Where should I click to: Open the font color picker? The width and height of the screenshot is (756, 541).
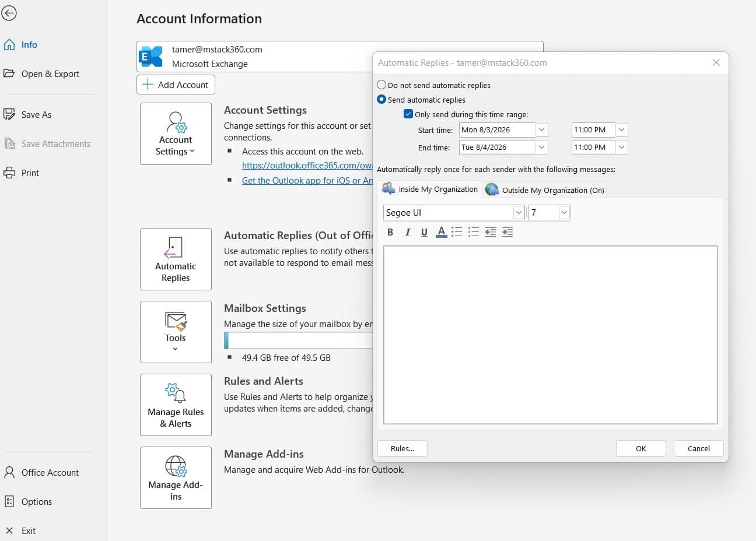pos(442,232)
